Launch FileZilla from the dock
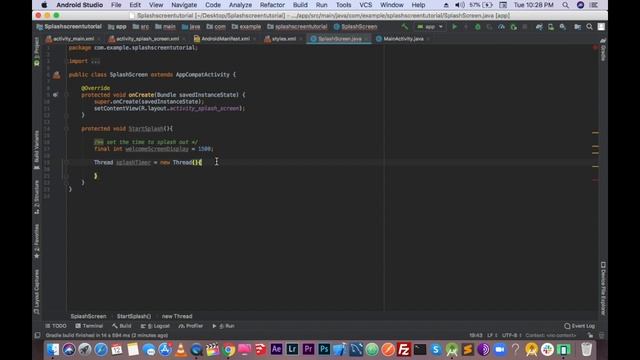The image size is (640, 360). 404,349
